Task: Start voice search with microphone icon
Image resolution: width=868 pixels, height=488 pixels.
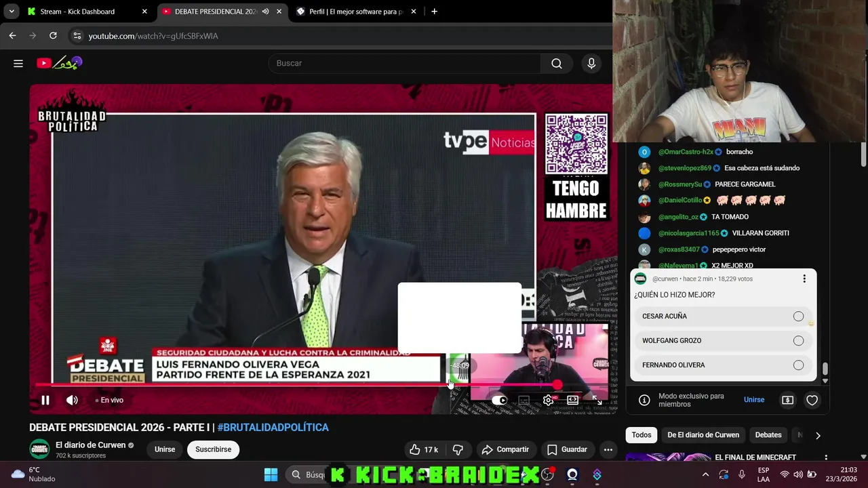Action: 591,63
